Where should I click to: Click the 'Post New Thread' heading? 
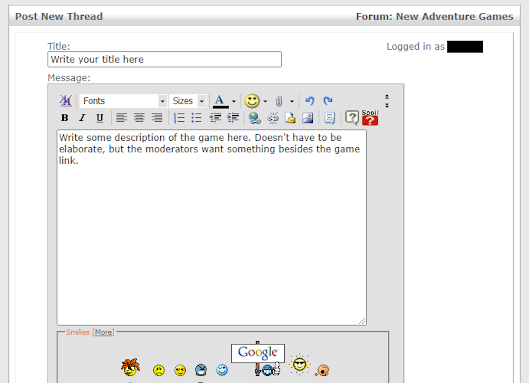(x=59, y=17)
